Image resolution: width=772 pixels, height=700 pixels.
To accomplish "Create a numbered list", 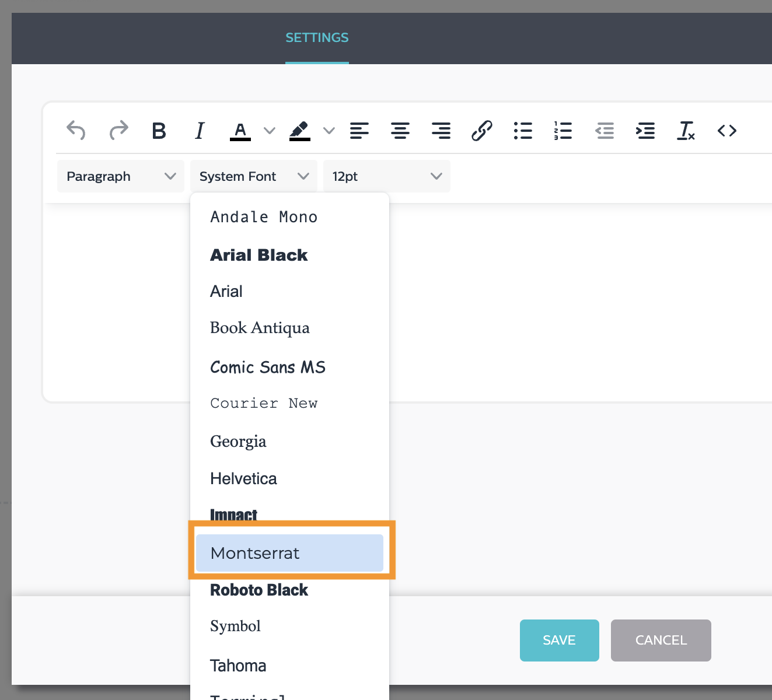I will point(563,131).
